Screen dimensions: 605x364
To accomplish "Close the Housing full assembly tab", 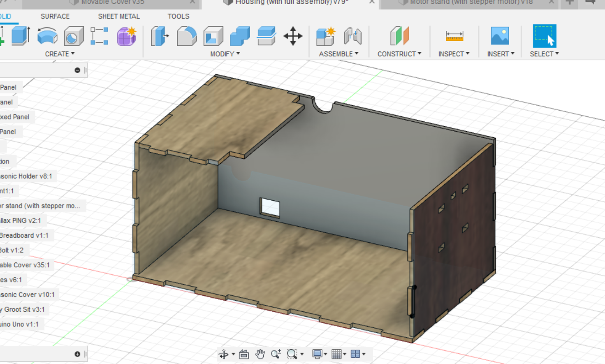I will pos(372,2).
